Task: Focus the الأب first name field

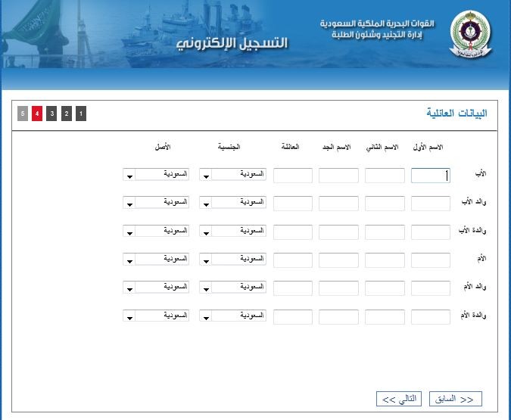Action: tap(431, 176)
